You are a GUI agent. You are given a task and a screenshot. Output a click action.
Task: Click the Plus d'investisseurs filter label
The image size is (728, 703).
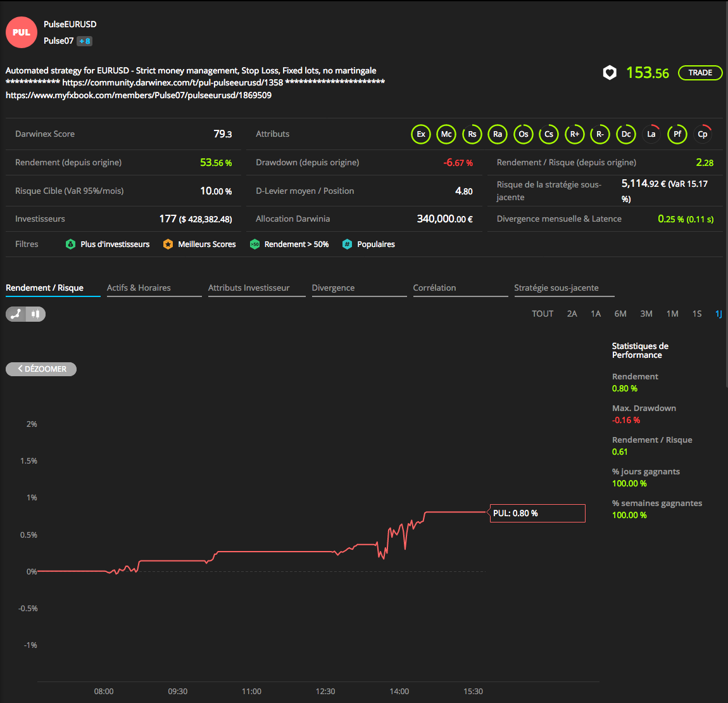115,244
